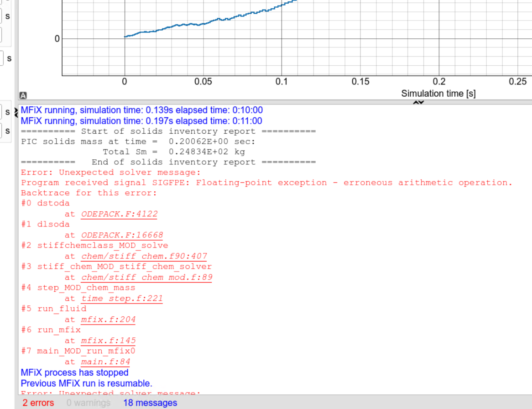The image size is (532, 409).
Task: Follow the chem/stiff_chem.f90:407 link
Action: (x=144, y=256)
